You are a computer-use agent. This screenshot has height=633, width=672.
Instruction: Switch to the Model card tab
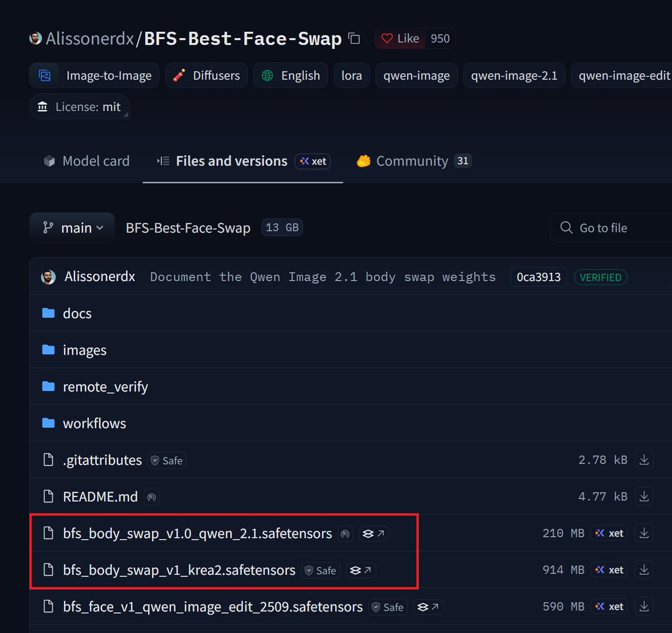(x=86, y=161)
